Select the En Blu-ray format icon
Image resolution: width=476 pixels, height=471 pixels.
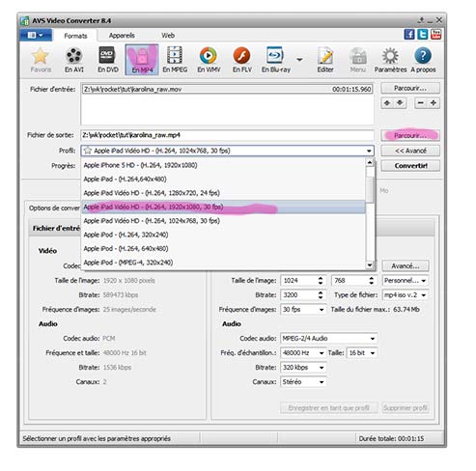pos(276,60)
